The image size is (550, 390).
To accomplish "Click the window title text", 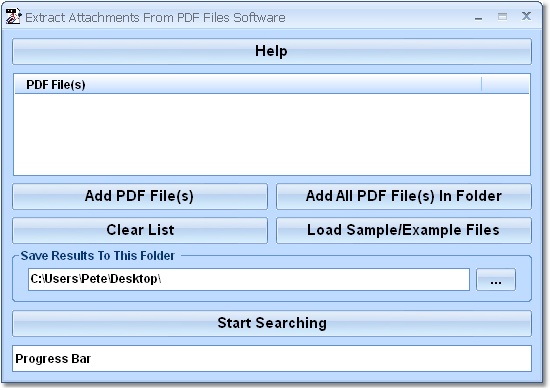I will point(155,18).
